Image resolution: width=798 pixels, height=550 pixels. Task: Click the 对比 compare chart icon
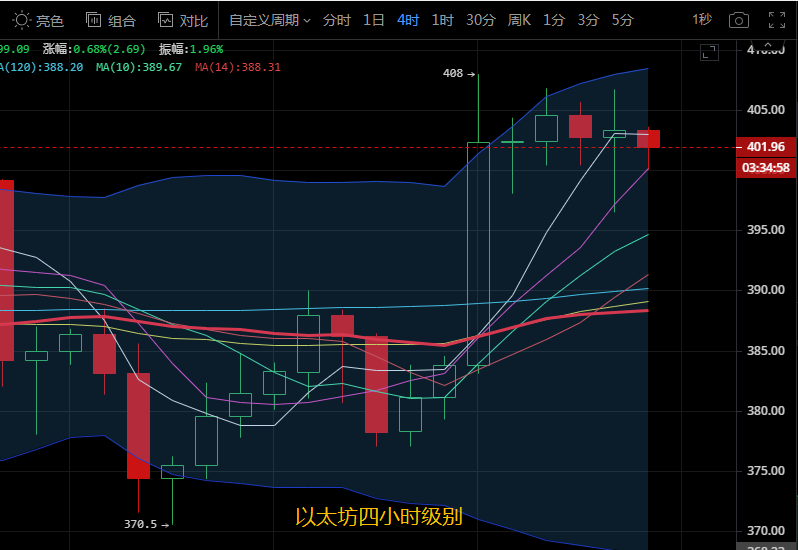point(183,20)
